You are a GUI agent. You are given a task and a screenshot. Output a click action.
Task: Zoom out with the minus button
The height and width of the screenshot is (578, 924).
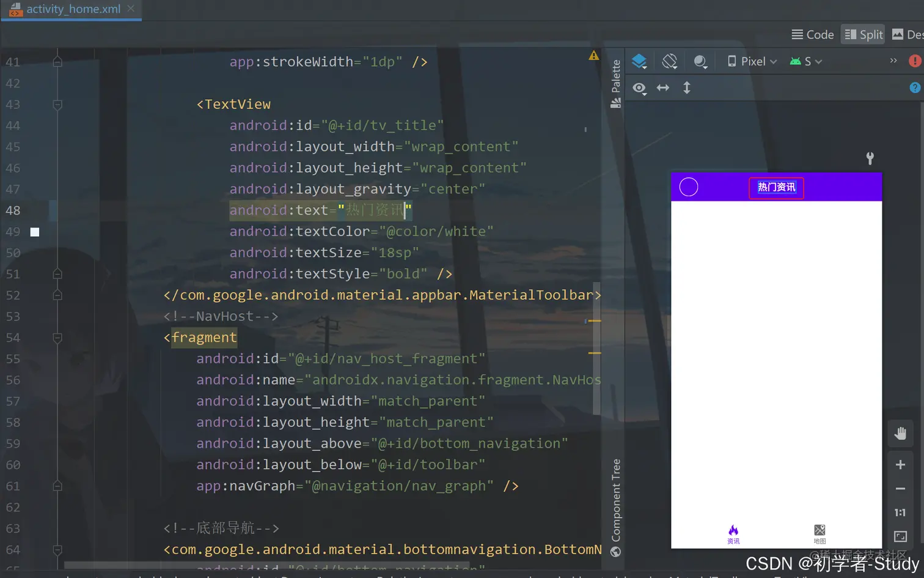900,489
